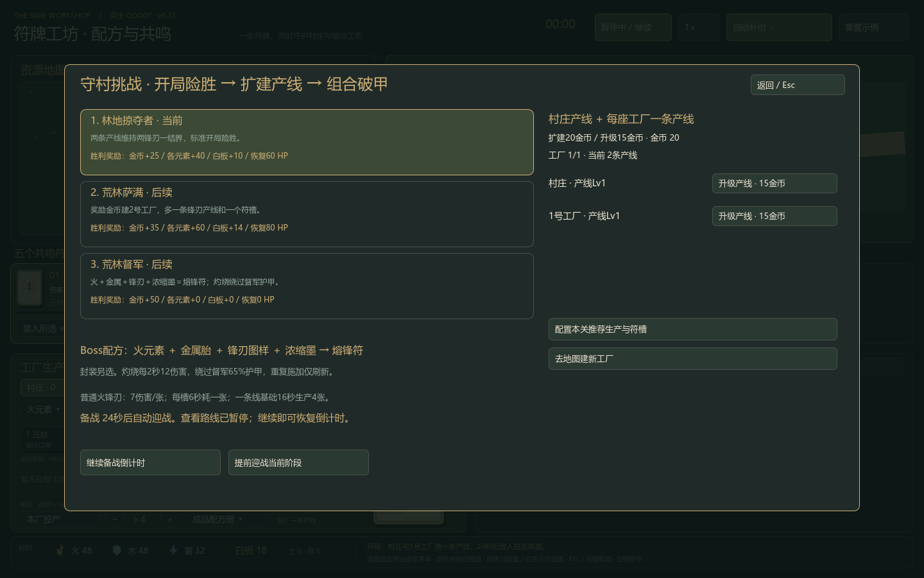This screenshot has width=924, height=578.
Task: Select stage card 1. 林地掠夺者
Action: pyautogui.click(x=307, y=142)
